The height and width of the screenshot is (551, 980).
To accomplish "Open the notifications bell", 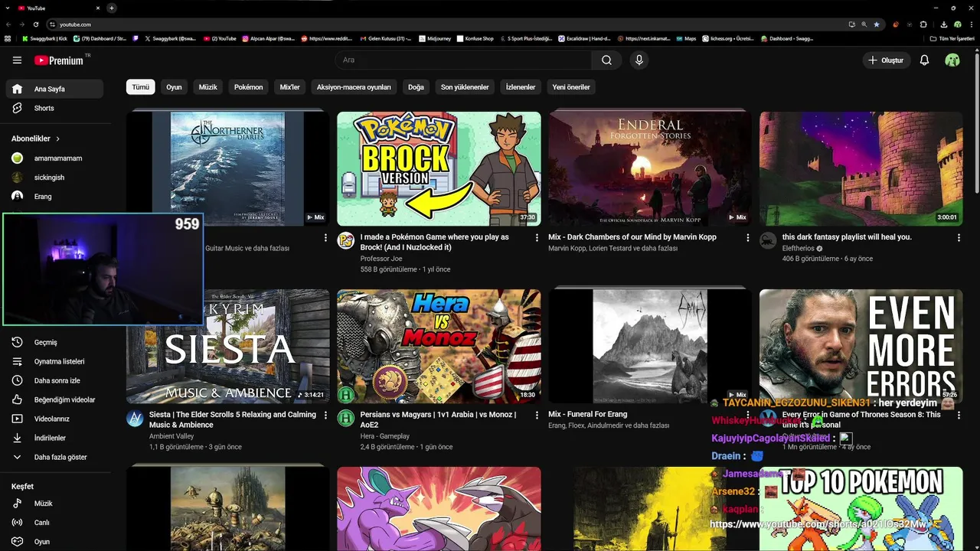I will (x=924, y=60).
